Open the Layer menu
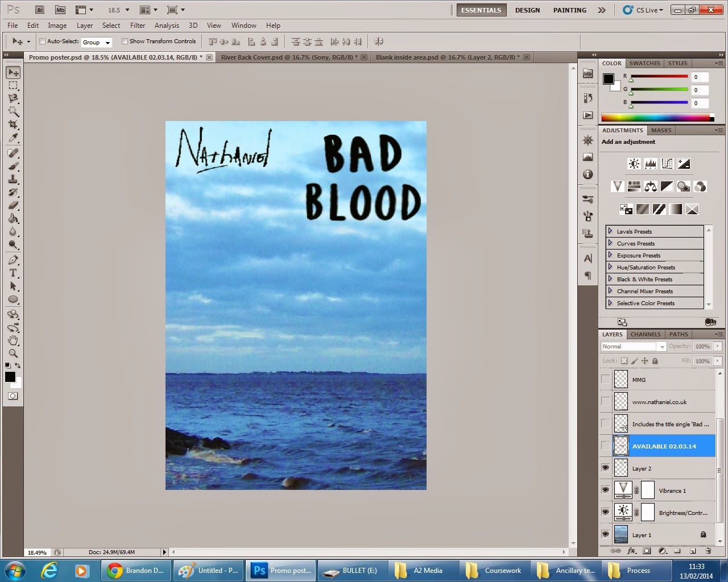Image resolution: width=728 pixels, height=582 pixels. point(85,26)
